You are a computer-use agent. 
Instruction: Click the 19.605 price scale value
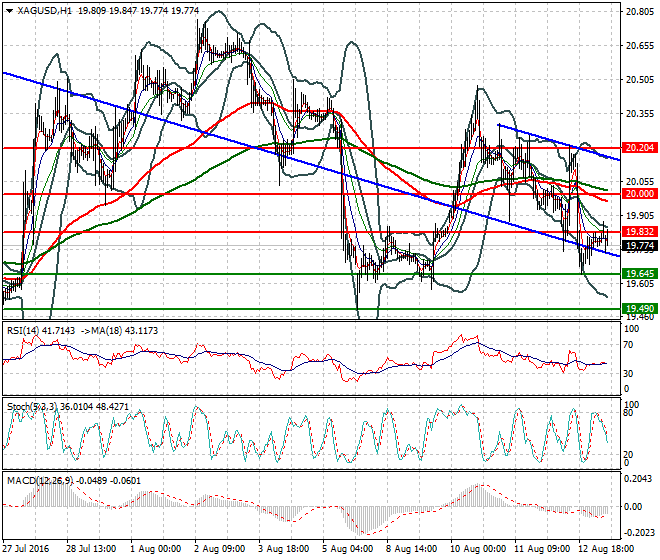(x=640, y=283)
